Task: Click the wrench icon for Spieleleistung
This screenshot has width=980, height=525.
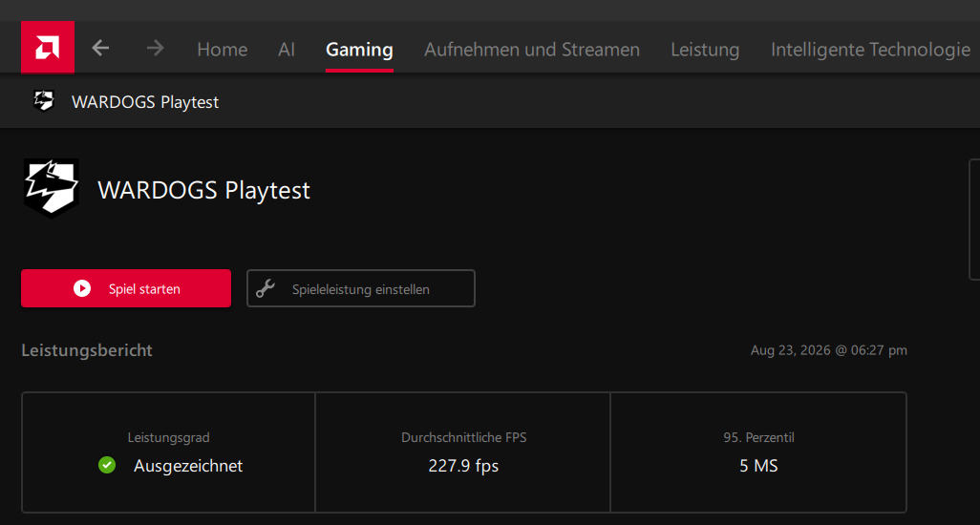Action: pos(266,288)
